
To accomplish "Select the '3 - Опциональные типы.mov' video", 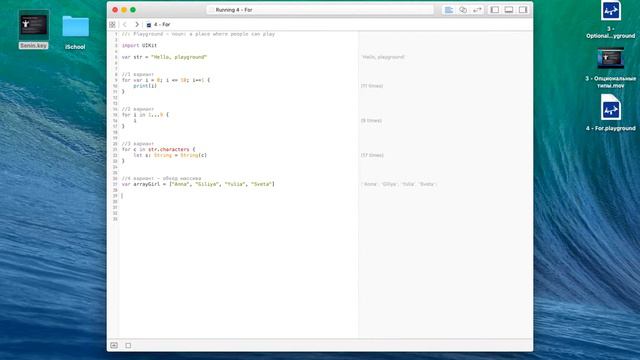I will (x=611, y=68).
